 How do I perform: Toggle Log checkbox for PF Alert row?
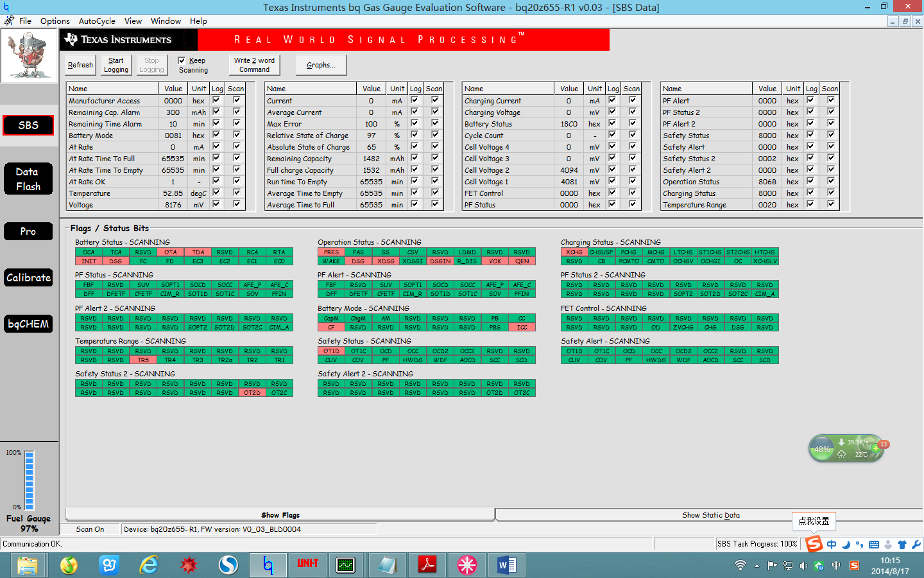(x=811, y=100)
